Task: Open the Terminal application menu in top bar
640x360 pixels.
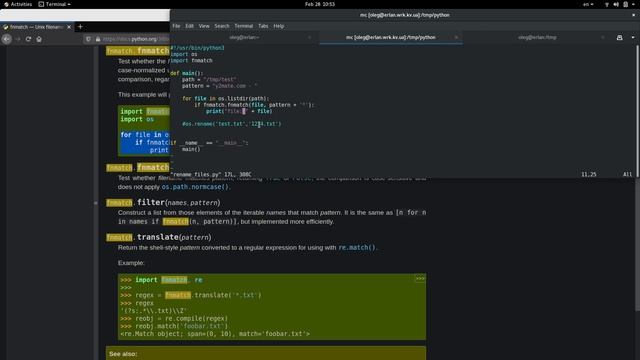Action: 54,4
